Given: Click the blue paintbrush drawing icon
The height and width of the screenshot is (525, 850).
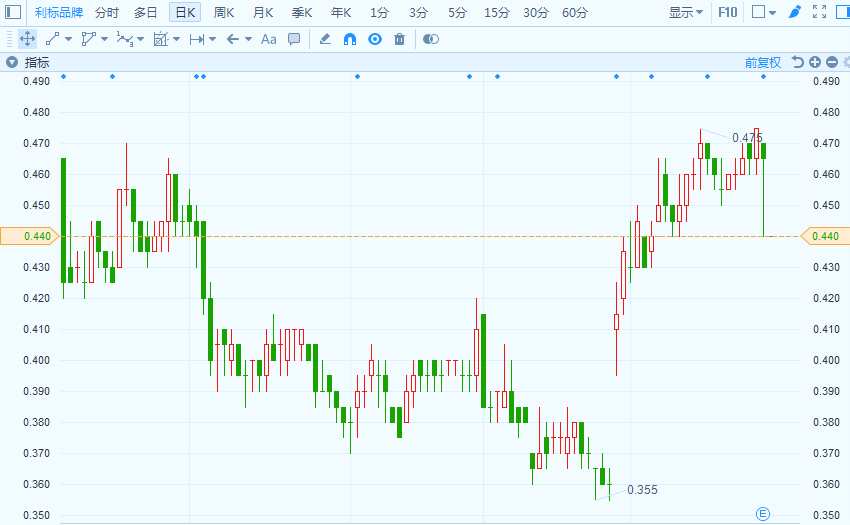Looking at the screenshot, I should tap(795, 12).
